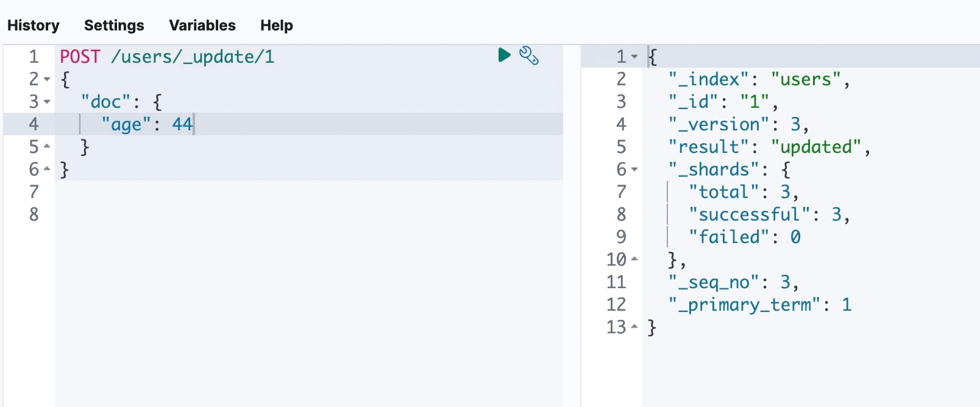Image resolution: width=980 pixels, height=407 pixels.
Task: Click fold marker at response line 13
Action: point(634,327)
